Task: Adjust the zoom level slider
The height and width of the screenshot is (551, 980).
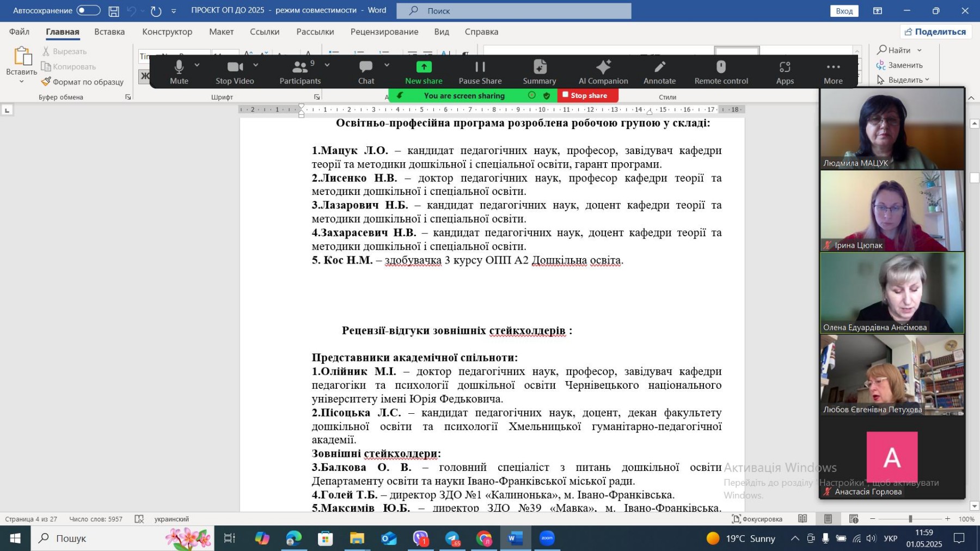Action: (x=910, y=519)
